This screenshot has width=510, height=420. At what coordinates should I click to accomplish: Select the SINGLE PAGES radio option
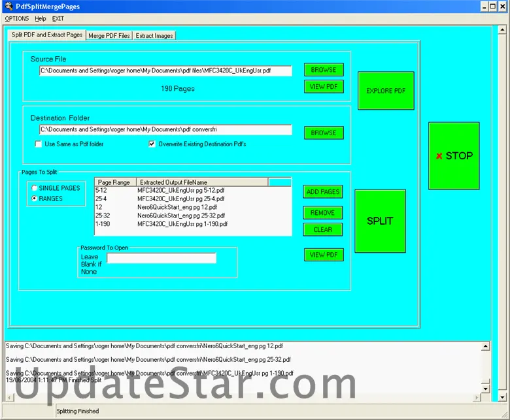click(x=34, y=187)
